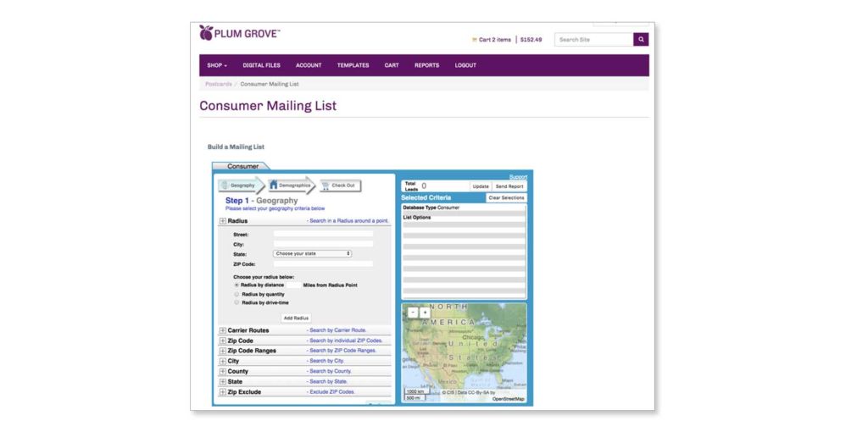The width and height of the screenshot is (868, 432).
Task: Select Radius by drive-time option
Action: [236, 302]
